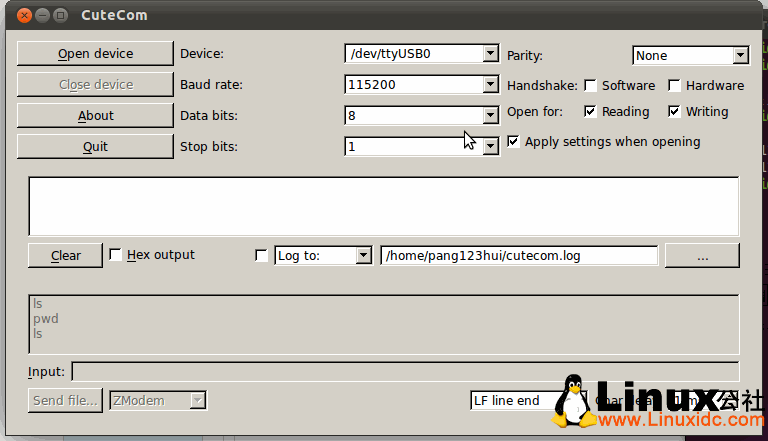Click the Open device button
Viewport: 768px width, 441px height.
pyautogui.click(x=95, y=53)
